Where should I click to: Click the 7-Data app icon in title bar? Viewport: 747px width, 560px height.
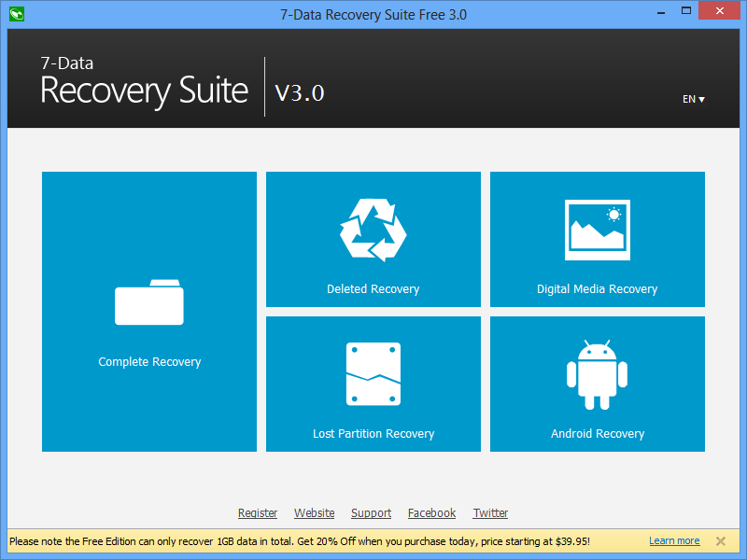pos(16,14)
